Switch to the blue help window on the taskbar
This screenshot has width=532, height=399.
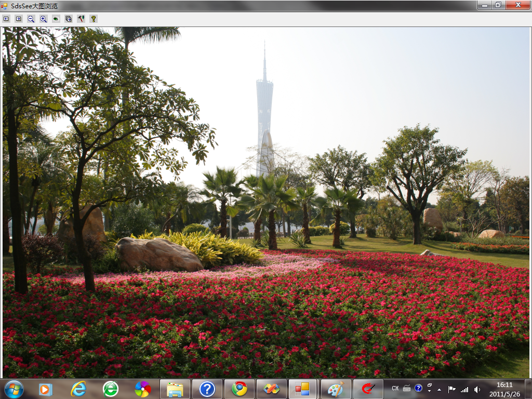click(207, 389)
